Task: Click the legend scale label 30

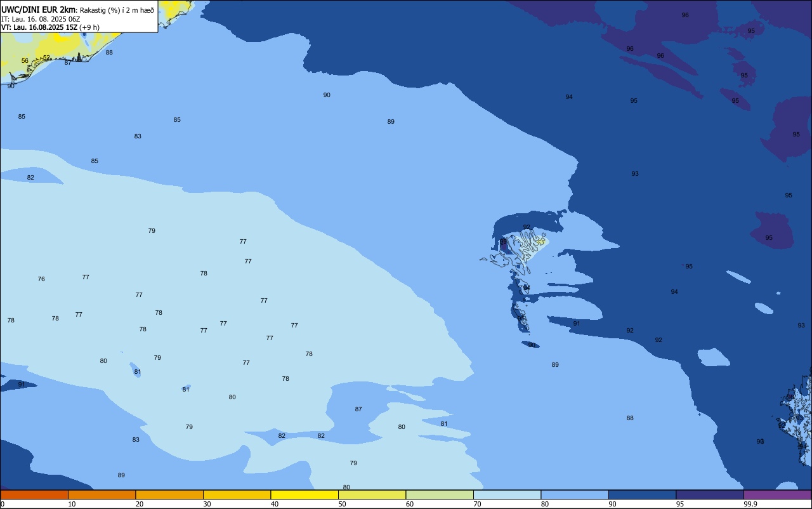Action: pyautogui.click(x=207, y=504)
